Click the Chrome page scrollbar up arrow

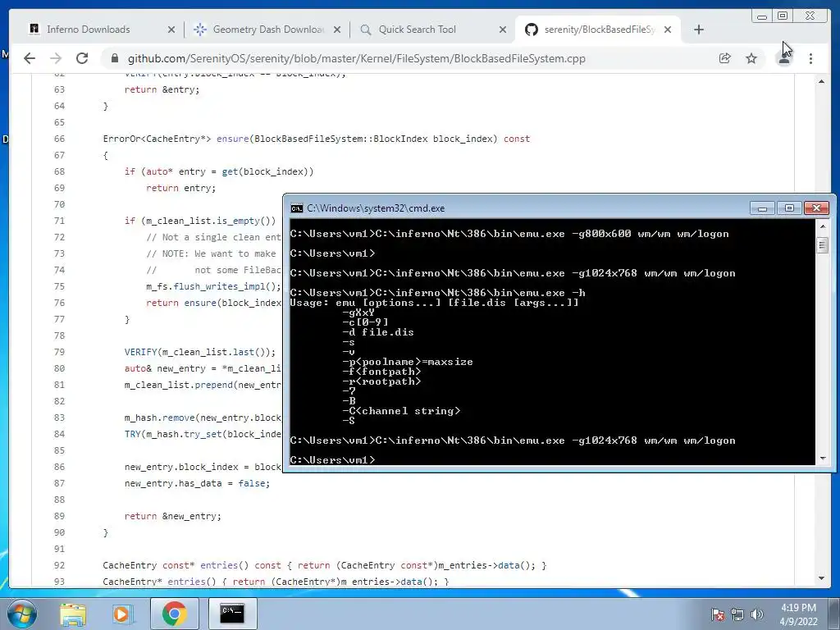point(821,81)
